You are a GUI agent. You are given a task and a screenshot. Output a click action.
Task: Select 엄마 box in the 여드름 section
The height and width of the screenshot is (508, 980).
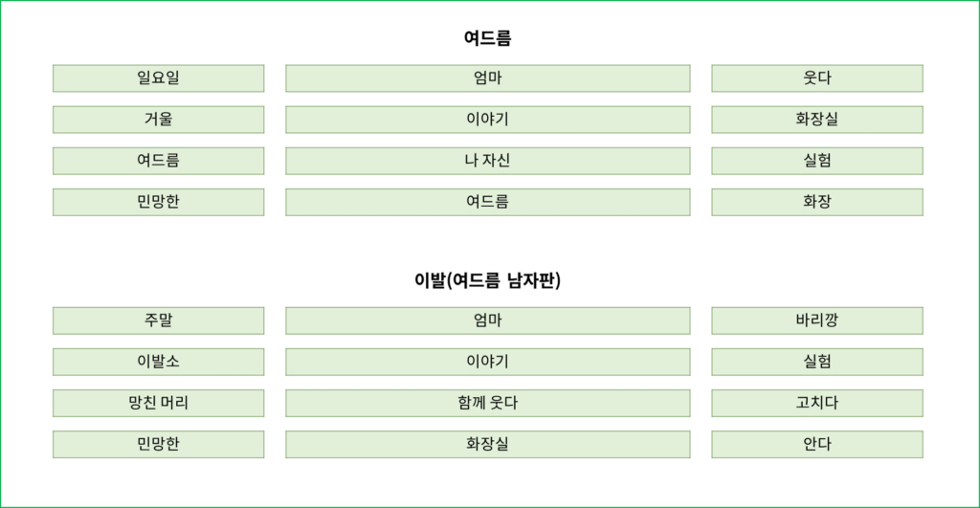pos(487,78)
